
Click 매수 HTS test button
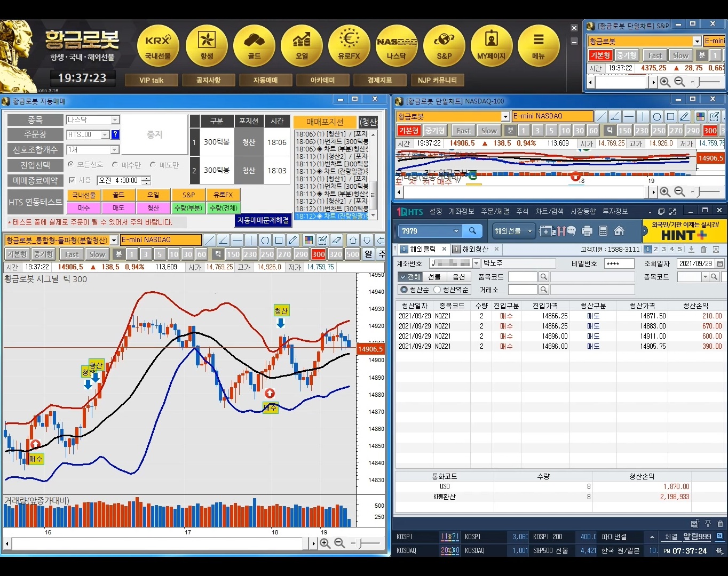pyautogui.click(x=84, y=208)
